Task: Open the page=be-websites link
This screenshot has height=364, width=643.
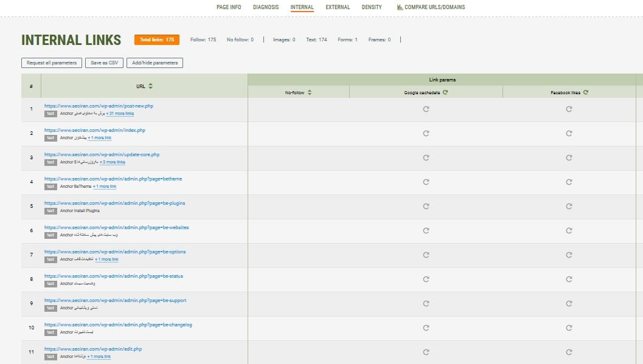Action: [x=116, y=227]
